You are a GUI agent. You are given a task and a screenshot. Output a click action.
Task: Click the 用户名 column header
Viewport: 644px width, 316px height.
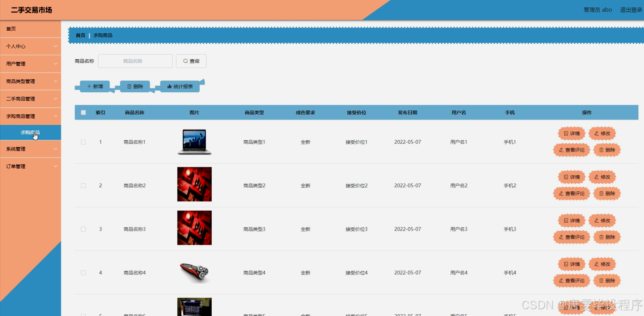459,113
